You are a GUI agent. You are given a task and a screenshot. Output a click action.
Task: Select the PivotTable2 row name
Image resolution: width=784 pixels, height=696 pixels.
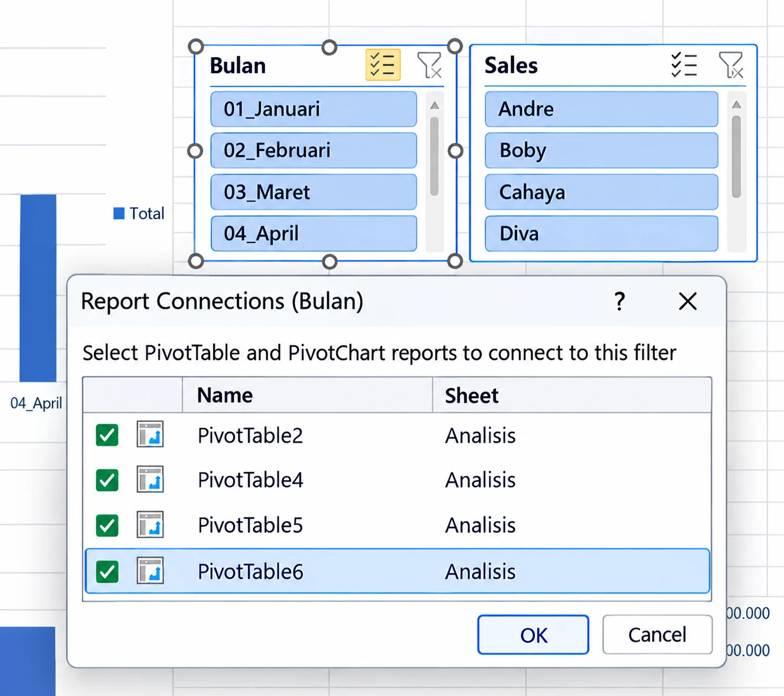click(250, 436)
